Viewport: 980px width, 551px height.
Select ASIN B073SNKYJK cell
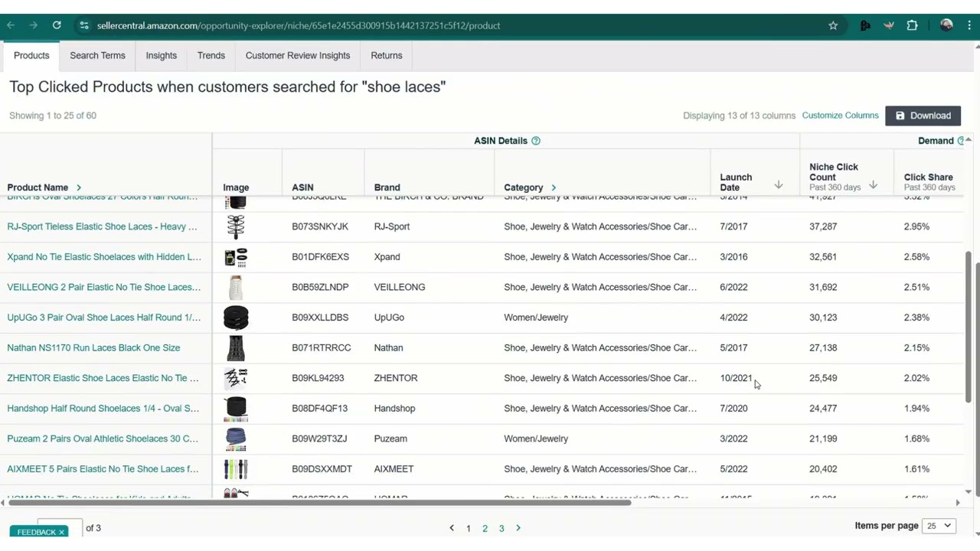pyautogui.click(x=320, y=227)
